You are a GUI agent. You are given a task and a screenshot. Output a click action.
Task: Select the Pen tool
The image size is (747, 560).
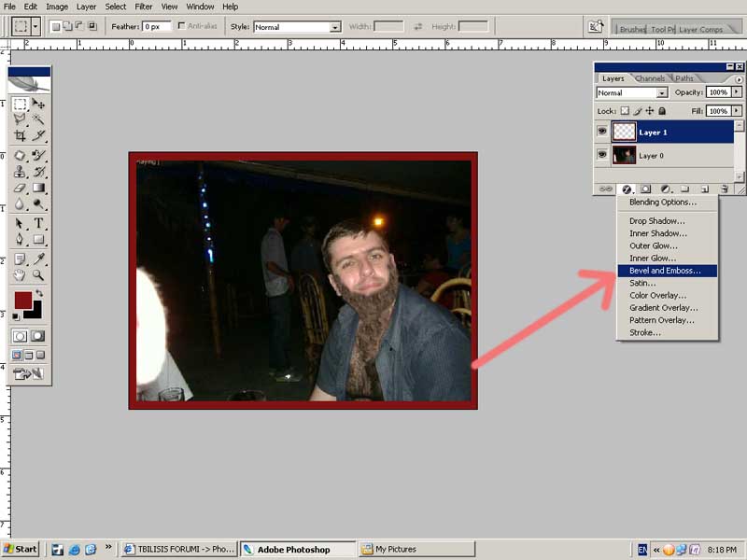click(20, 239)
